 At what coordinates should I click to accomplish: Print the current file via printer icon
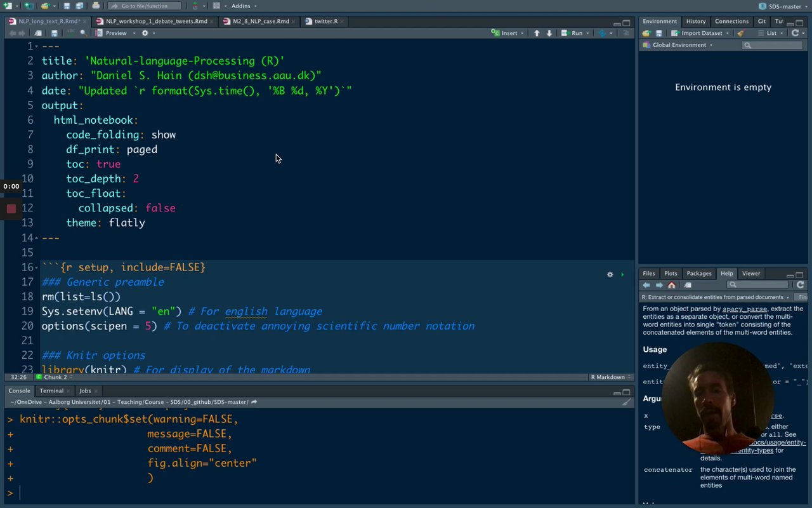(x=96, y=6)
